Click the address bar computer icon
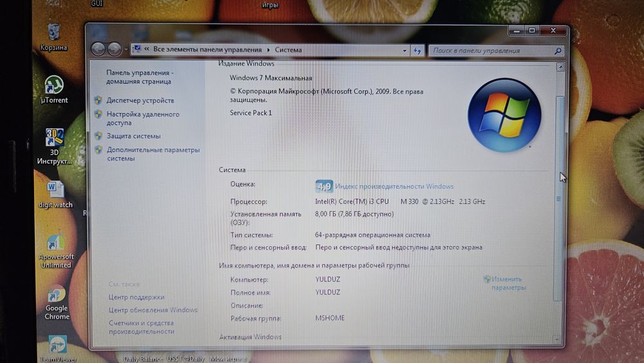Screen dimensions: 644x363 (x=137, y=49)
